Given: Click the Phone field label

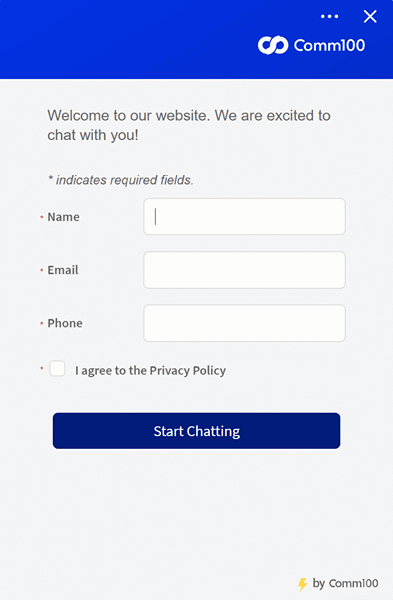Looking at the screenshot, I should coord(65,323).
